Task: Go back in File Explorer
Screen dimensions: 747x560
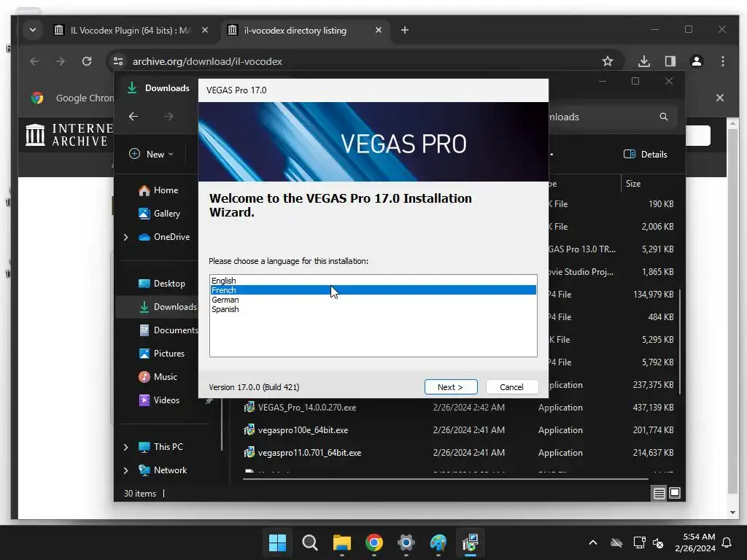Action: [x=133, y=116]
